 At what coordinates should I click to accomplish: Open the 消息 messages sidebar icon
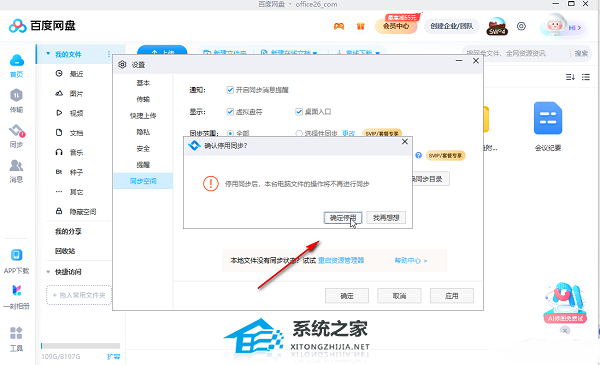(x=16, y=166)
